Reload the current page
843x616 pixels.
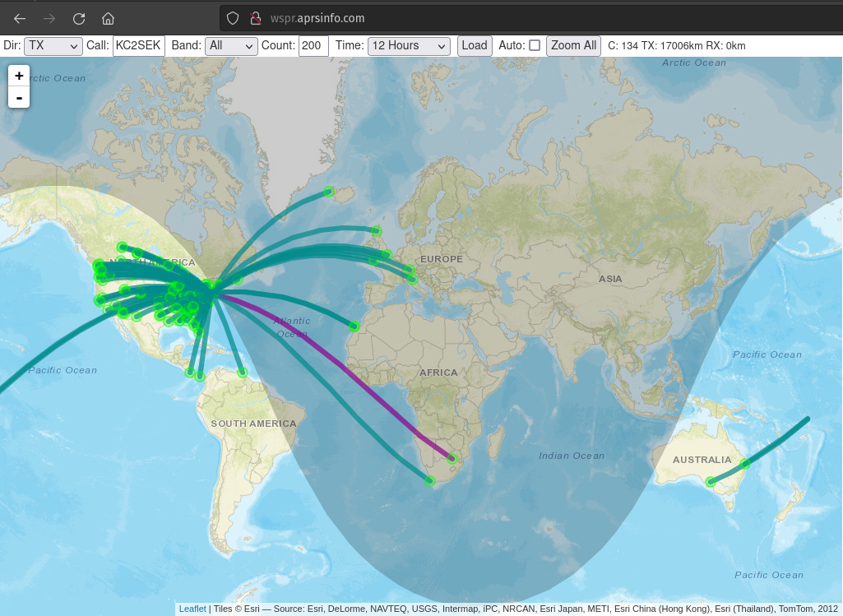point(79,19)
